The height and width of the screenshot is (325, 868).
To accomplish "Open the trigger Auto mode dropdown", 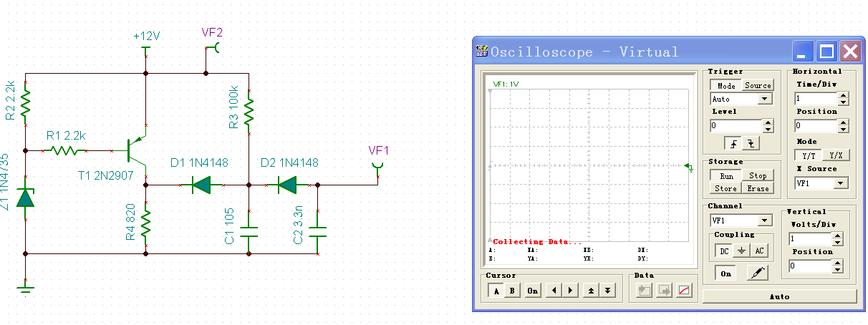I will [765, 99].
